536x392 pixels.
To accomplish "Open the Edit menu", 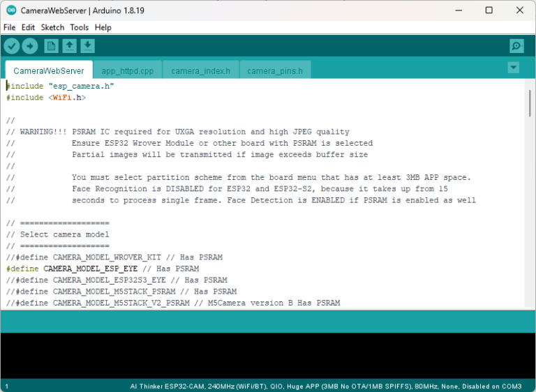I will click(28, 27).
